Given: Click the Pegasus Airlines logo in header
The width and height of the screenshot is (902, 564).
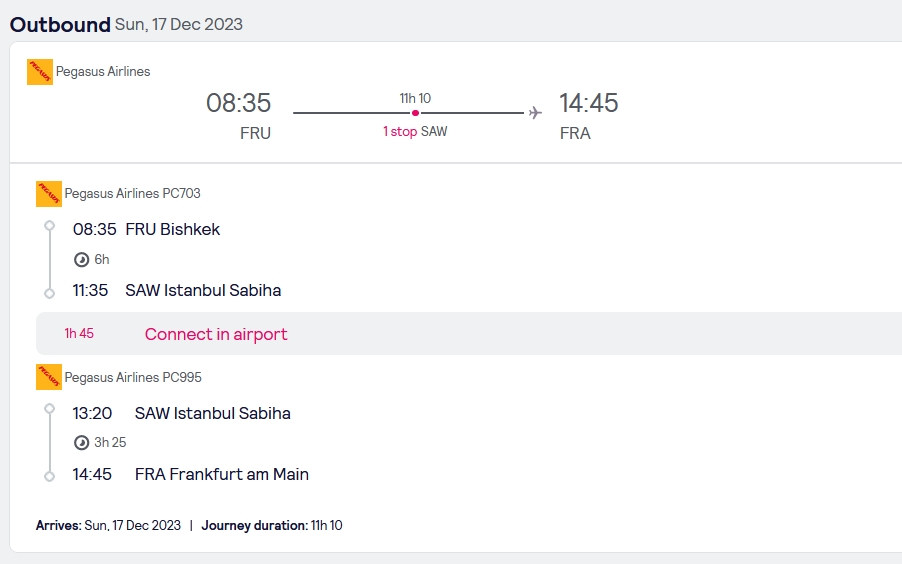Looking at the screenshot, I should [40, 72].
